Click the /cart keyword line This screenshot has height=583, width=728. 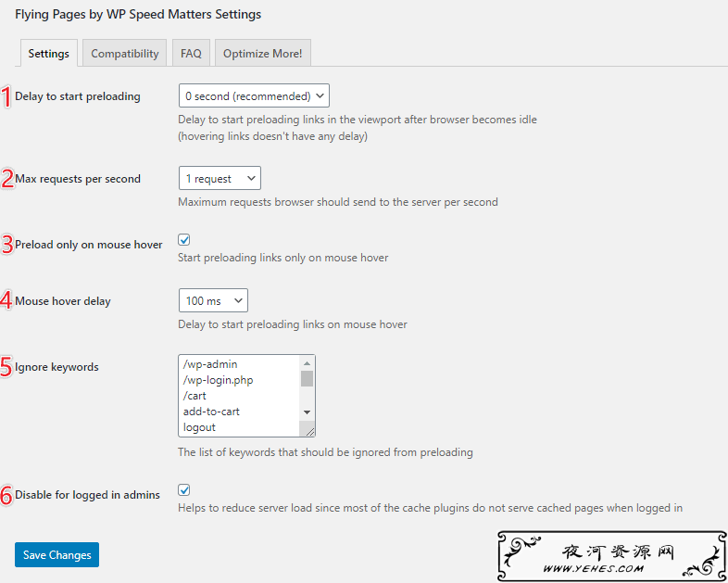(195, 396)
